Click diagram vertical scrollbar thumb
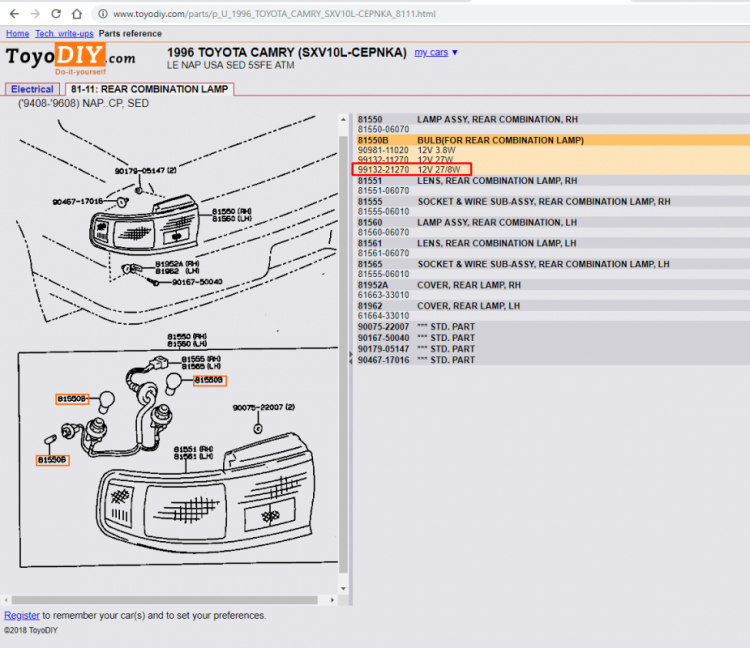This screenshot has width=750, height=648. tap(343, 354)
